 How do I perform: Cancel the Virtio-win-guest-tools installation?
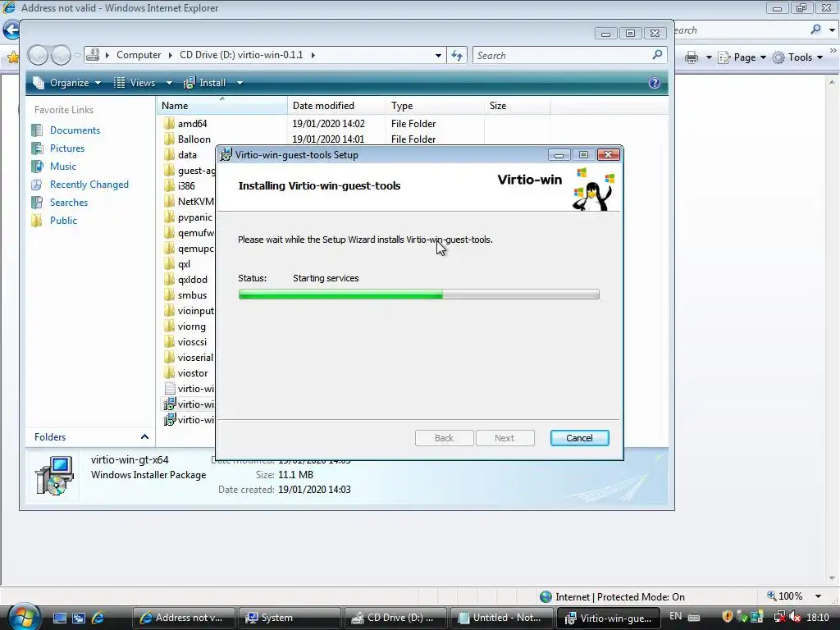click(579, 438)
